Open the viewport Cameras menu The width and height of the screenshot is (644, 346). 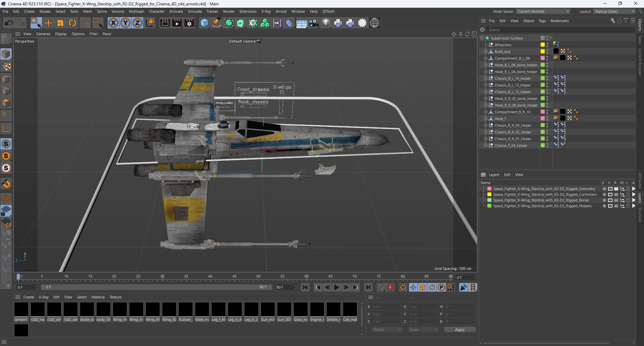pos(43,34)
